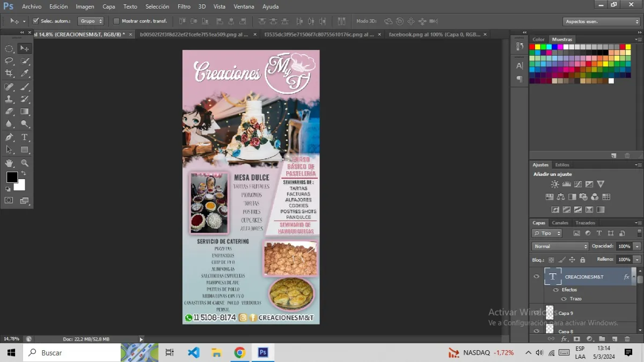The image size is (644, 362).
Task: Select the Crop tool
Action: pyautogui.click(x=9, y=73)
